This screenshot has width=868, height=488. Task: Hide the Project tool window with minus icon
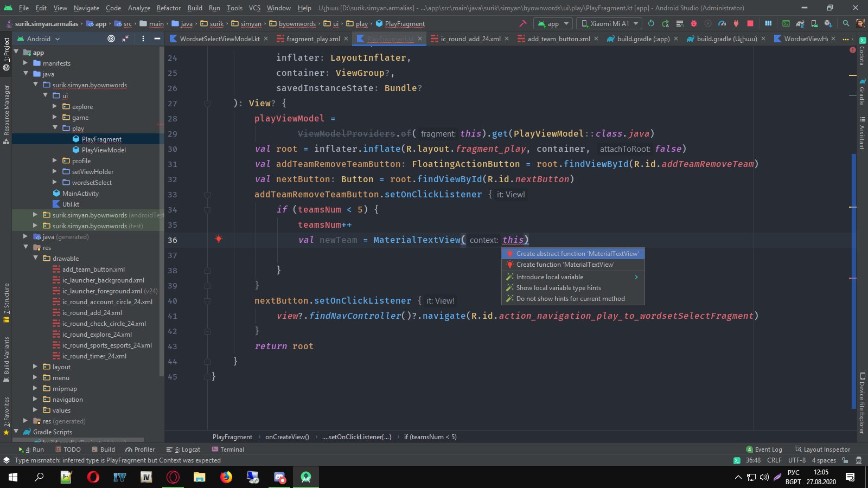tap(157, 38)
